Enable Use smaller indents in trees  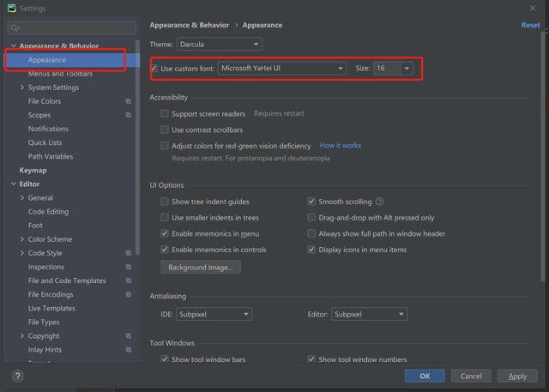(x=164, y=218)
